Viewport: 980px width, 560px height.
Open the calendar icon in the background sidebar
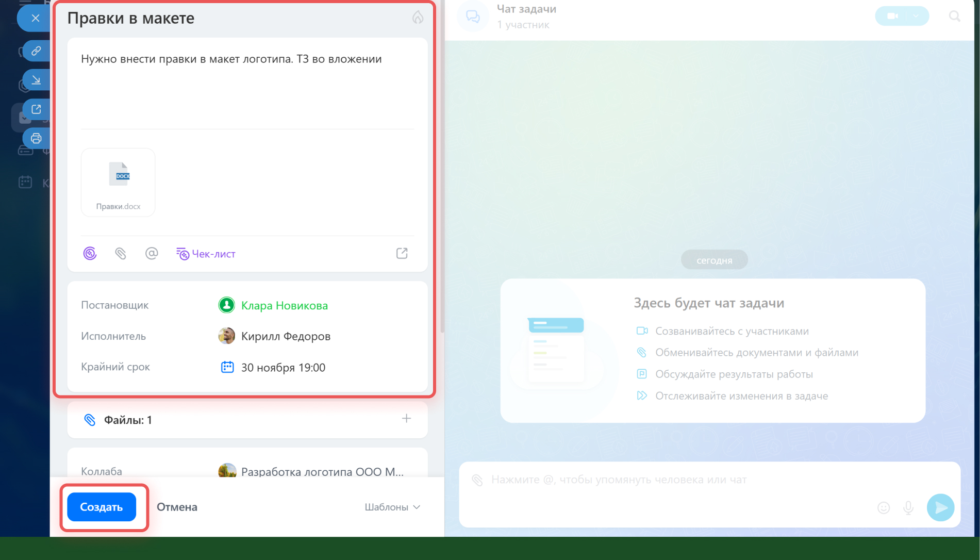click(x=25, y=182)
